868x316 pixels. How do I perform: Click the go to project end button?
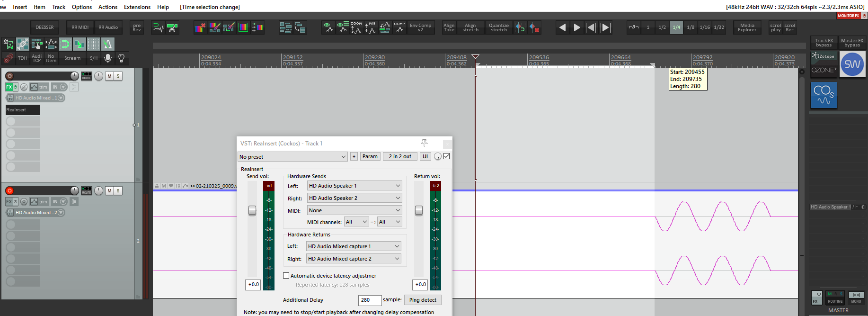tap(605, 27)
